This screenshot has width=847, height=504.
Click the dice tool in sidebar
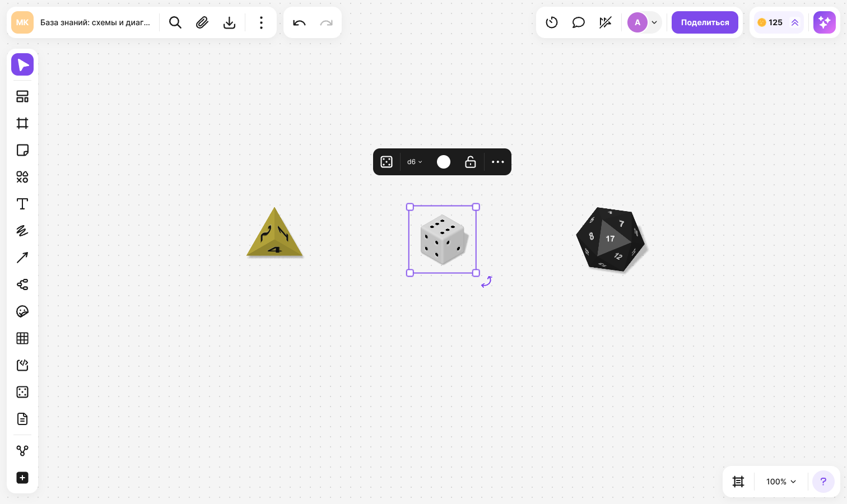pyautogui.click(x=22, y=392)
